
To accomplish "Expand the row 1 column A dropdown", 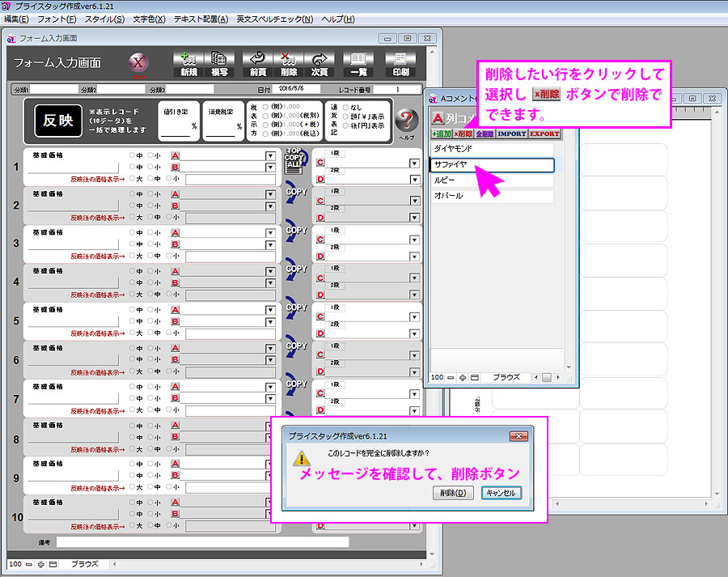I will pos(269,155).
